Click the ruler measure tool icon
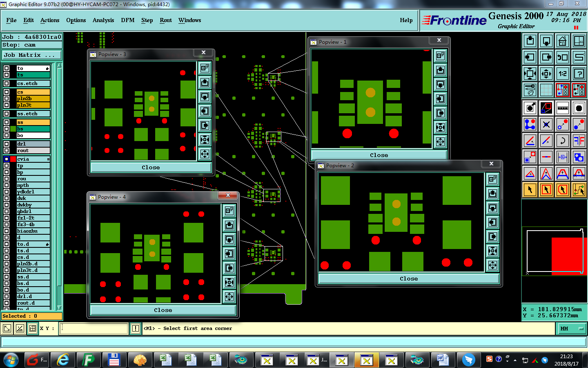The height and width of the screenshot is (368, 588). tap(563, 108)
